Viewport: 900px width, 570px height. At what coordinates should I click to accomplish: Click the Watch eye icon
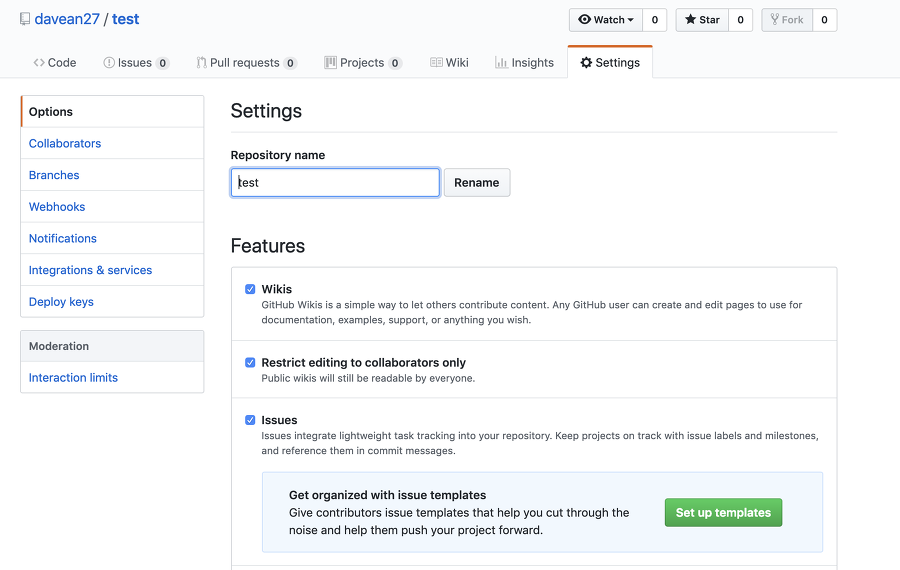click(584, 20)
